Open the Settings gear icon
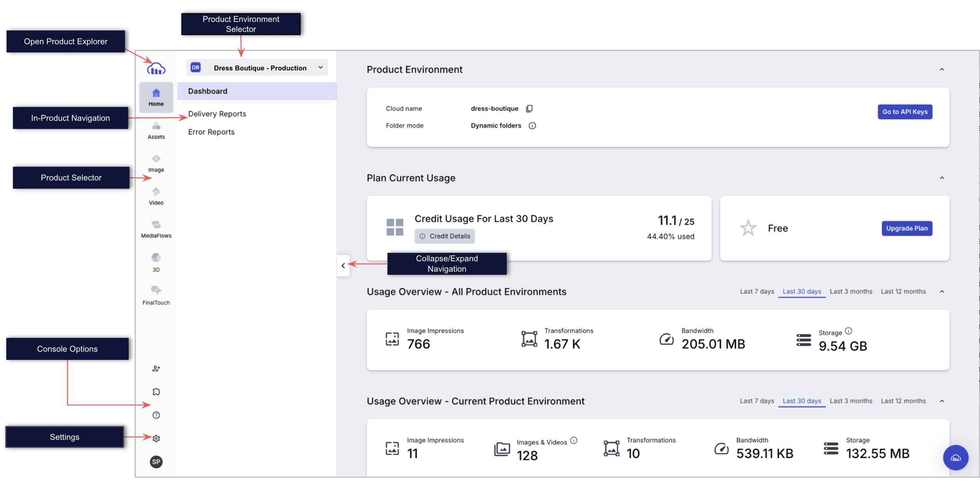Image resolution: width=980 pixels, height=501 pixels. 156,438
